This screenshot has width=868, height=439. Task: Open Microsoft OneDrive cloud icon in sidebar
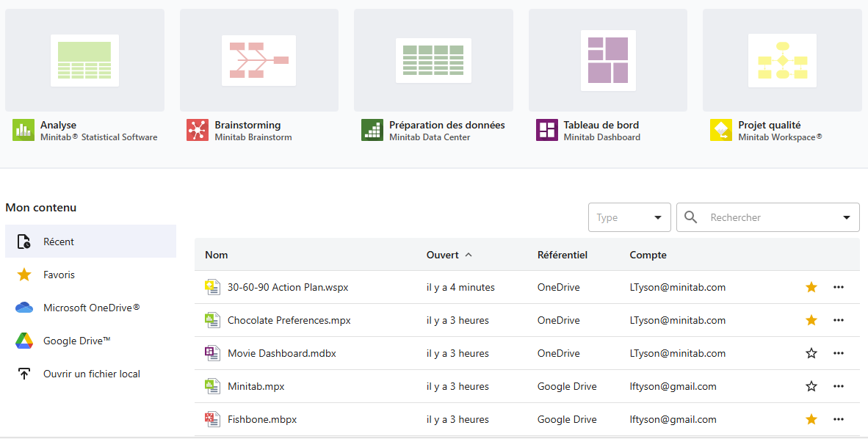(x=24, y=308)
